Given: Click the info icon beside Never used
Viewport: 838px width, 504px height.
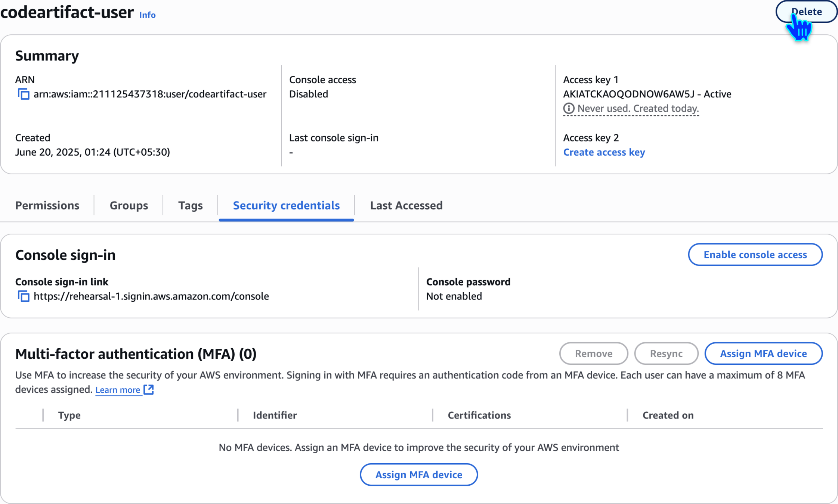Looking at the screenshot, I should pyautogui.click(x=569, y=109).
